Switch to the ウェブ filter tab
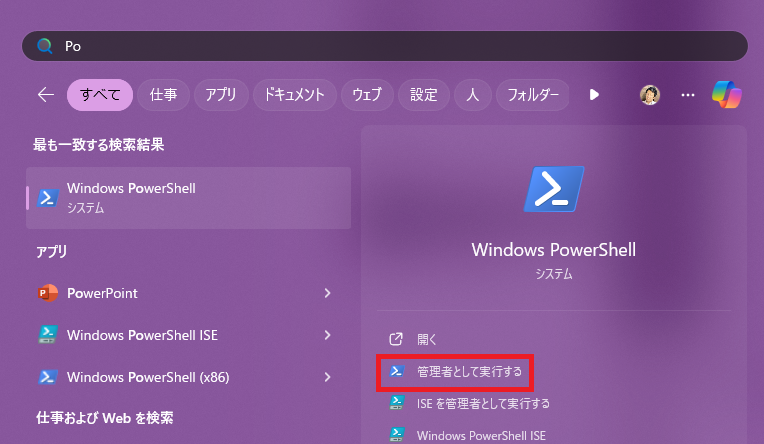 pos(367,95)
